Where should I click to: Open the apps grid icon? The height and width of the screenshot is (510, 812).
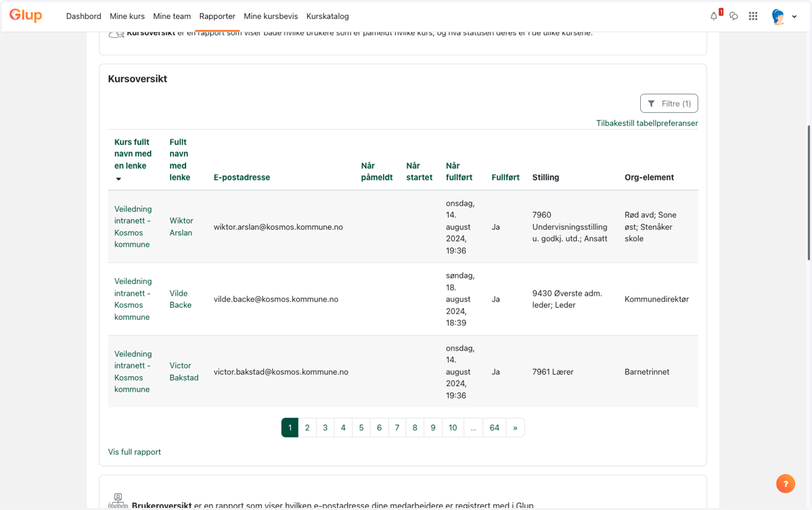pos(753,16)
